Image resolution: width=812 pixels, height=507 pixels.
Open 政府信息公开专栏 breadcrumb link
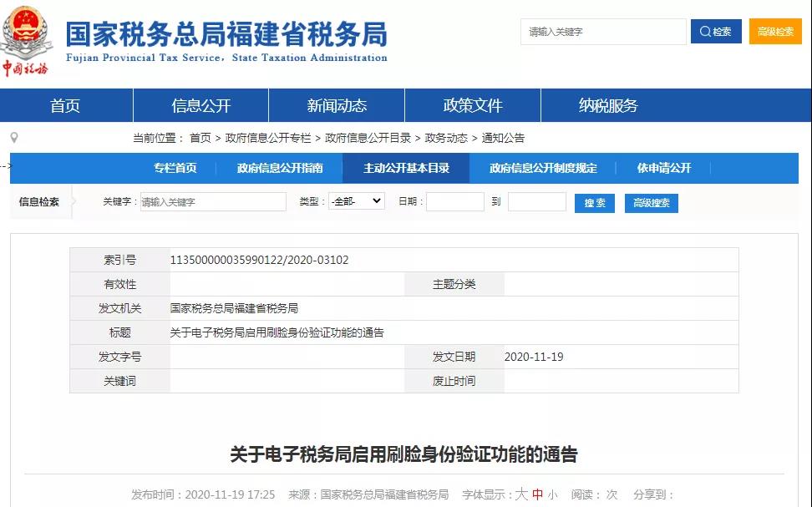[268, 138]
